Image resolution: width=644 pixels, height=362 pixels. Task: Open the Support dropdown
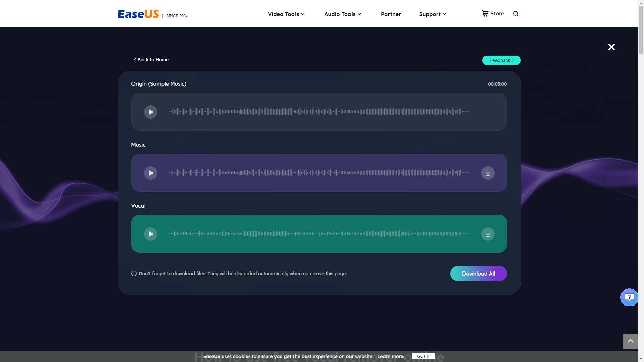point(432,14)
